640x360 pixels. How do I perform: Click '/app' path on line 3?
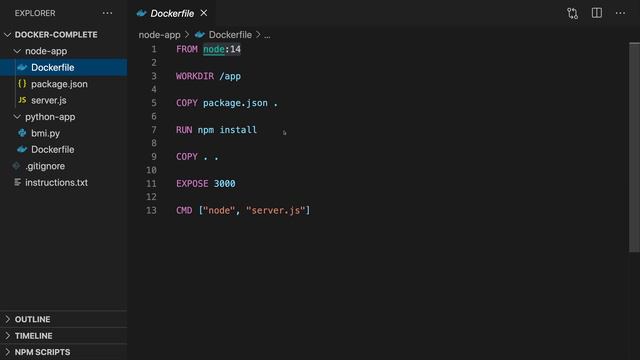[x=230, y=76]
